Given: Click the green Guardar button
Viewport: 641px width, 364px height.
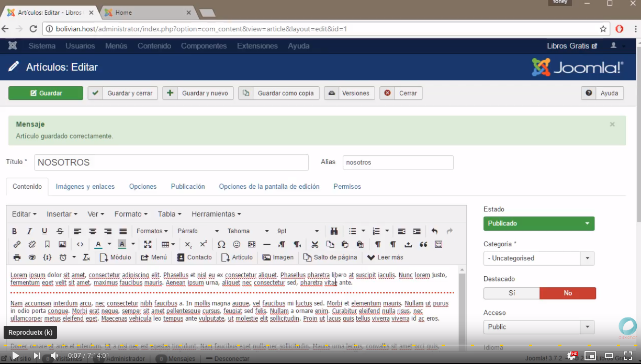Looking at the screenshot, I should (46, 93).
